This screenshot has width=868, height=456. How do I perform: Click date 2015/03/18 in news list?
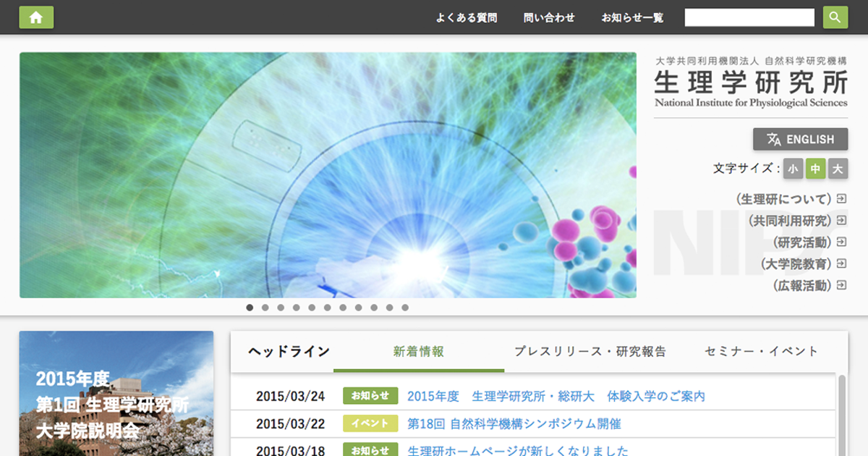[x=291, y=450]
